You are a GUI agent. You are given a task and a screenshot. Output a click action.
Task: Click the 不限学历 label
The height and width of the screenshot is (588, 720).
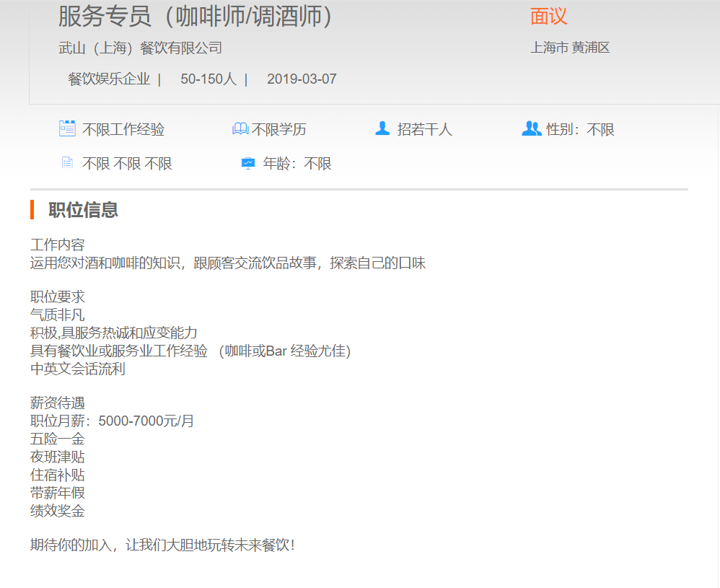(x=279, y=130)
